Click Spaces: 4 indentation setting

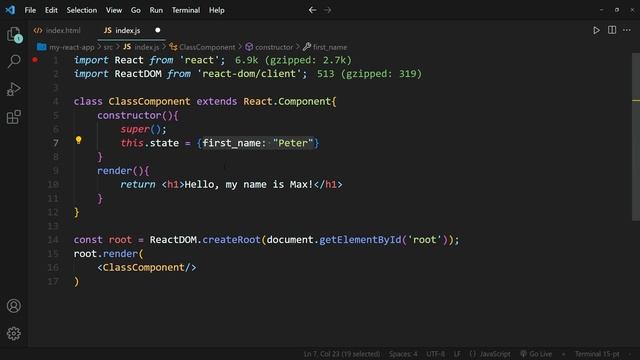[x=403, y=354]
